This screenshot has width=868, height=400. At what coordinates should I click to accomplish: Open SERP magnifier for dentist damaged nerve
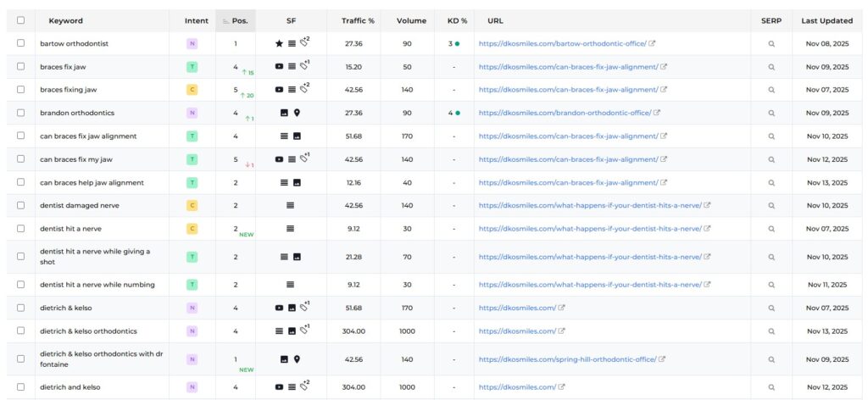(771, 205)
